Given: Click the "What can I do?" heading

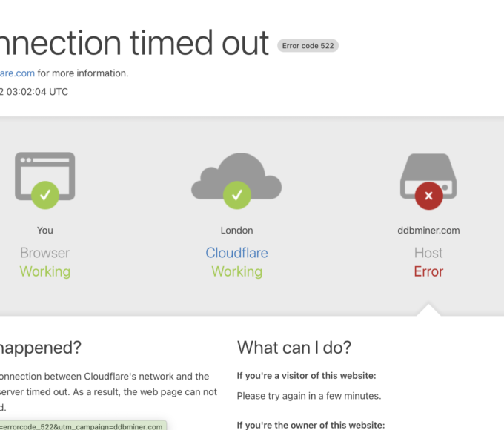Looking at the screenshot, I should pos(294,347).
